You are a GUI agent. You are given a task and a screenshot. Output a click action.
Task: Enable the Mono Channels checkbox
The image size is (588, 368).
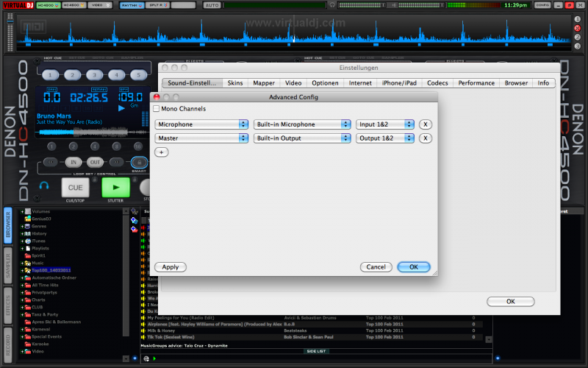[156, 109]
